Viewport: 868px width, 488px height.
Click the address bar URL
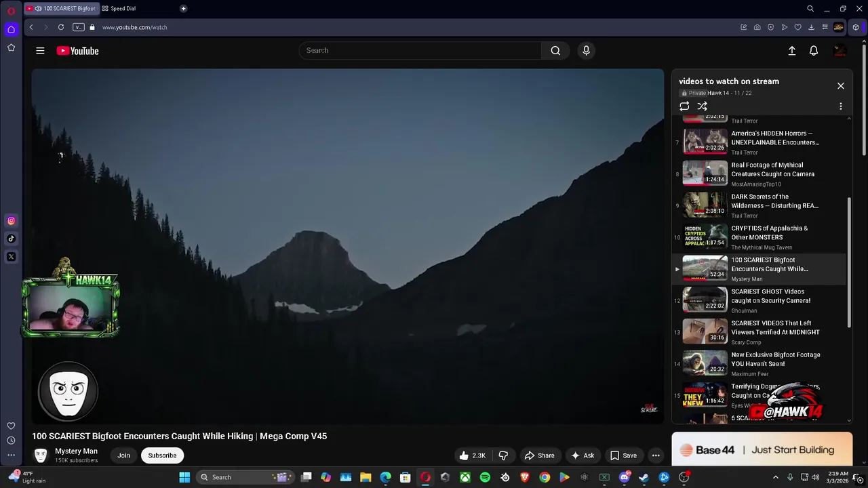[134, 27]
